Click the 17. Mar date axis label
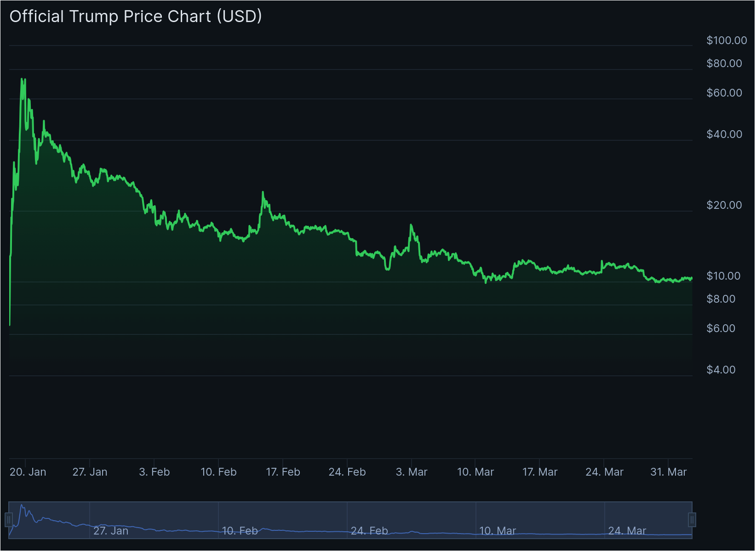The image size is (756, 552). 540,472
